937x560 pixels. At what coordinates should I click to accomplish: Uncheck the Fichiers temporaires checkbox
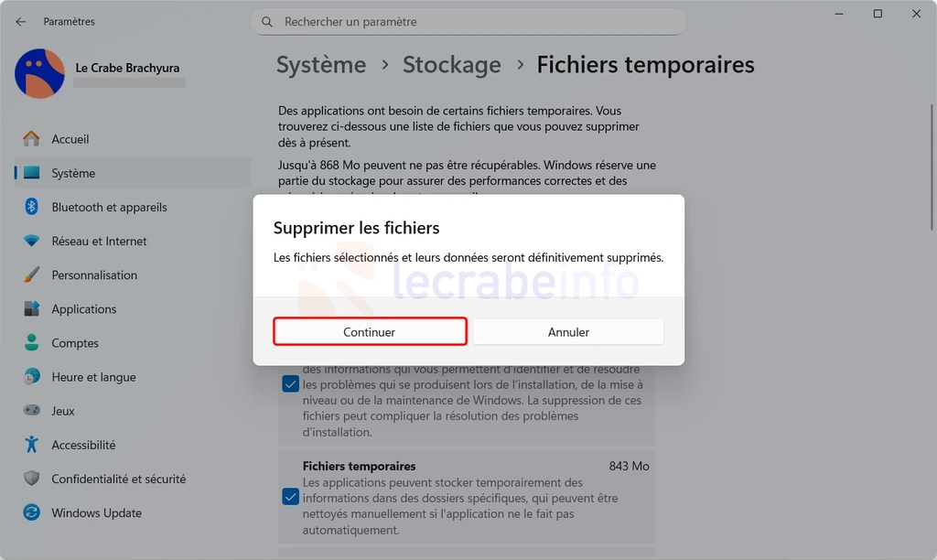click(290, 497)
